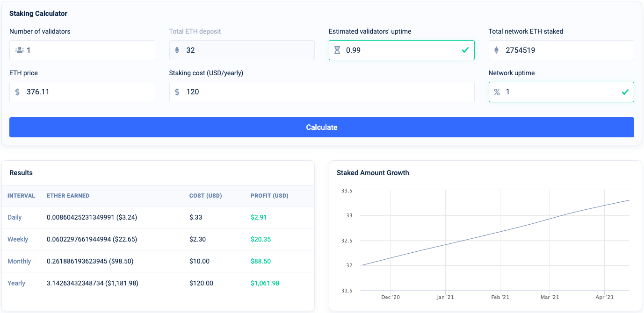Click the $2.30 weekly cost cell
This screenshot has width=644, height=313.
tap(197, 239)
